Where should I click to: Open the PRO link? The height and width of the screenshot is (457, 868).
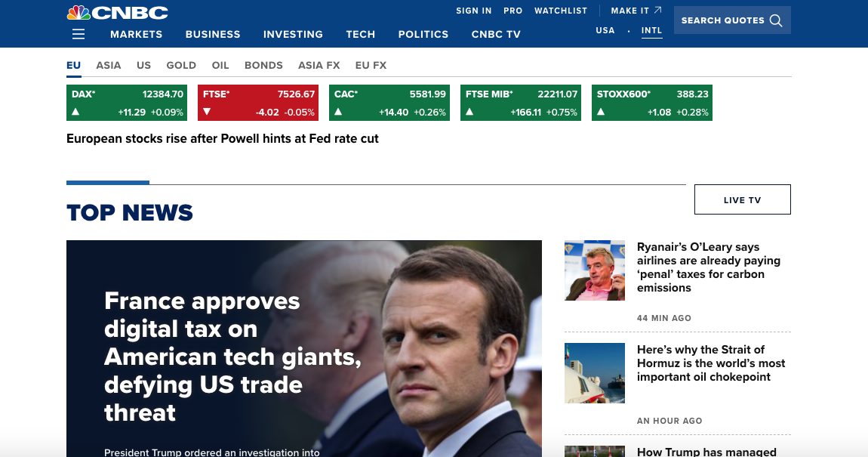[513, 11]
